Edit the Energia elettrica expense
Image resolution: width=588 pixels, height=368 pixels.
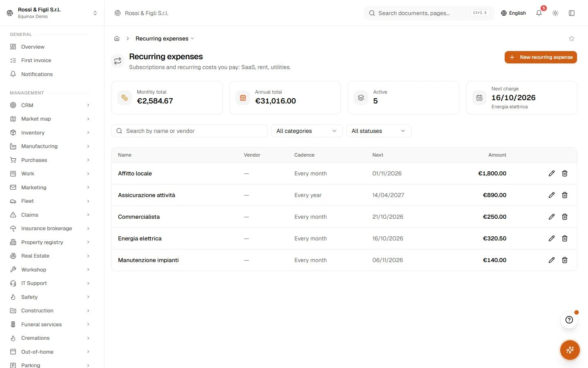click(552, 238)
